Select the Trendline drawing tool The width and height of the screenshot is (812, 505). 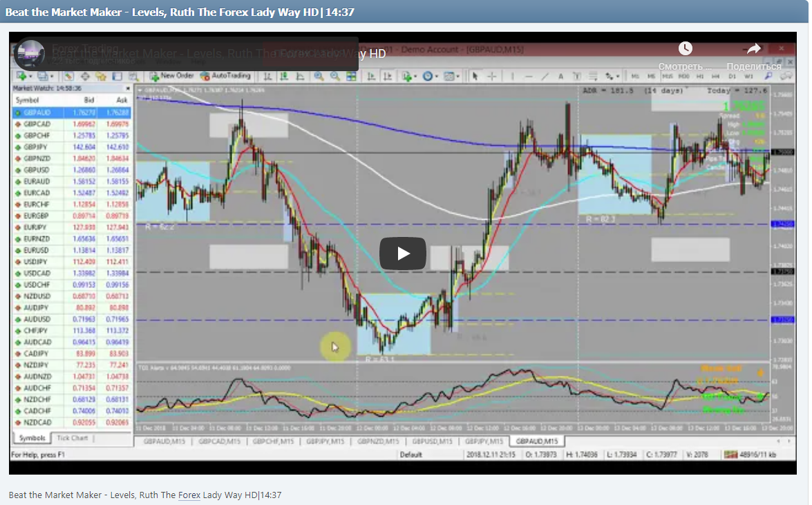click(x=545, y=77)
